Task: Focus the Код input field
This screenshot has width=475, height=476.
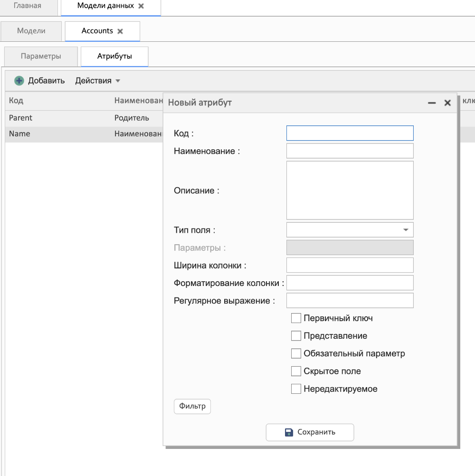Action: [350, 133]
